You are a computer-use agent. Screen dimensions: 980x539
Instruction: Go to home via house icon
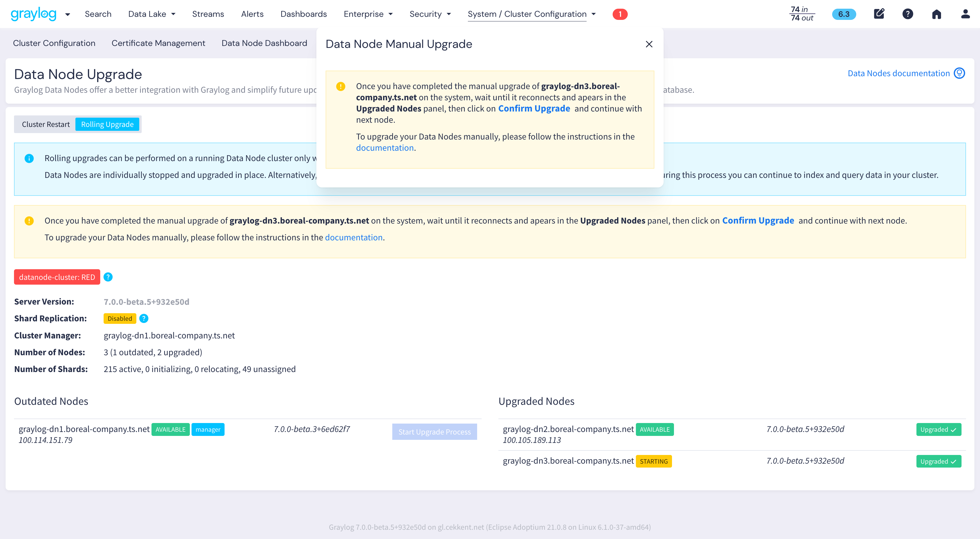click(937, 14)
